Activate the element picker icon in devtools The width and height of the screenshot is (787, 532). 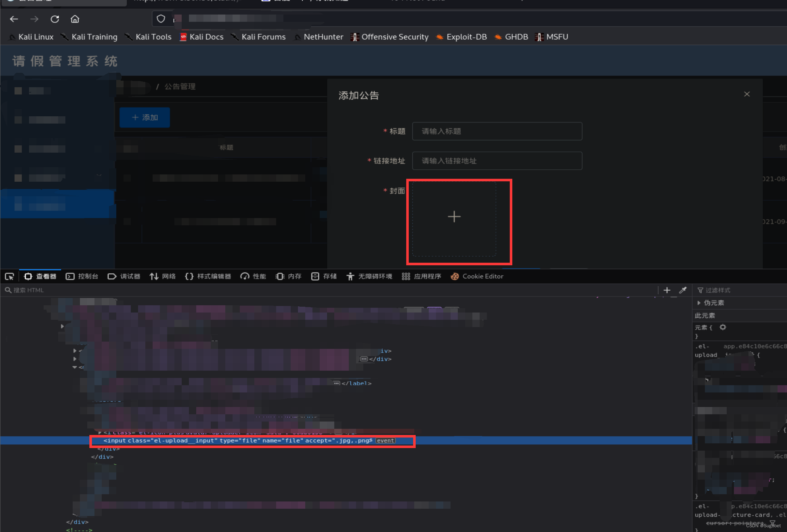(9, 277)
